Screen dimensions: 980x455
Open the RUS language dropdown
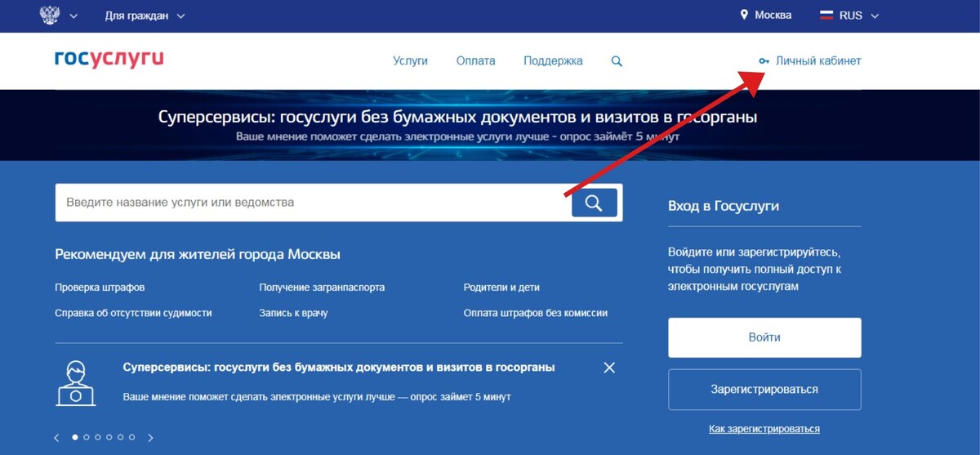pyautogui.click(x=857, y=16)
